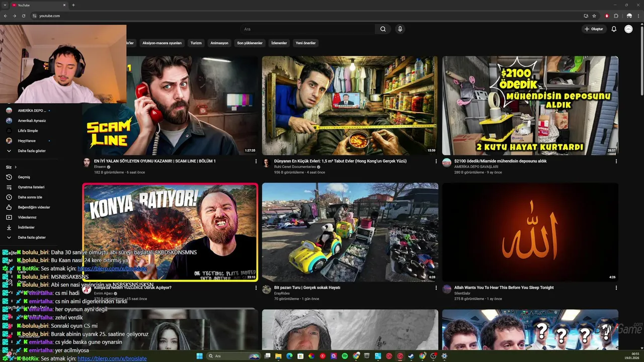This screenshot has width=644, height=362.
Task: Click the red extension icon in toolbar
Action: tap(607, 16)
